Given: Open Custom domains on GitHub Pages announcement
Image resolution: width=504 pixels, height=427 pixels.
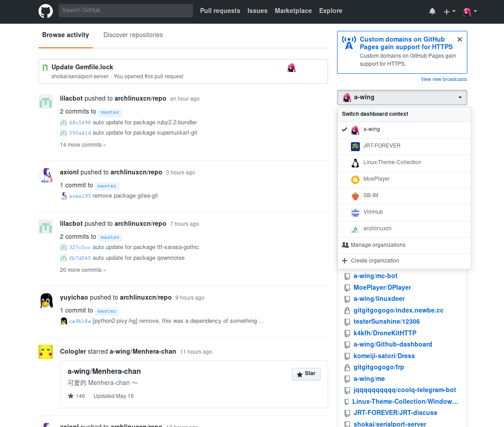Looking at the screenshot, I should [406, 43].
